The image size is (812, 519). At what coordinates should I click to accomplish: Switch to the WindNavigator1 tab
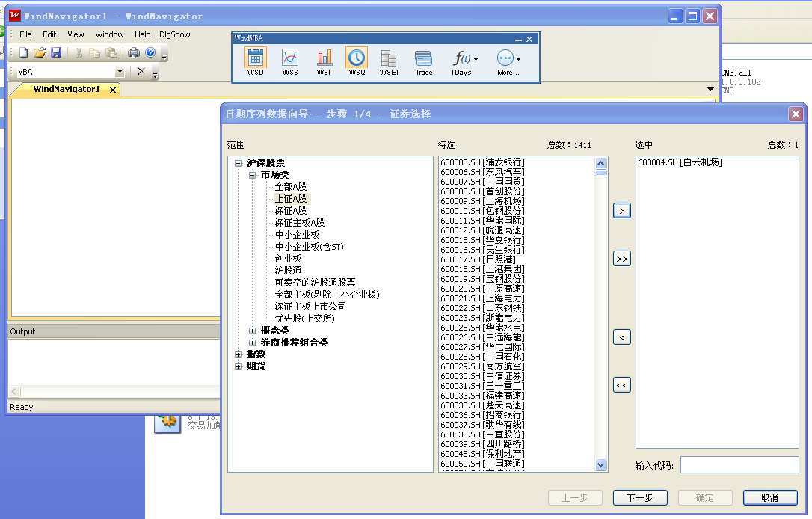67,89
